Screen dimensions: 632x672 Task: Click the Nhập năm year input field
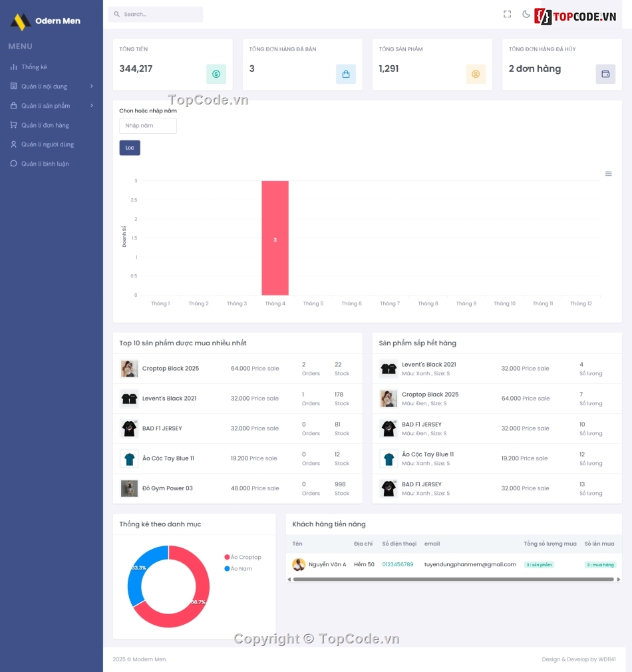[148, 126]
